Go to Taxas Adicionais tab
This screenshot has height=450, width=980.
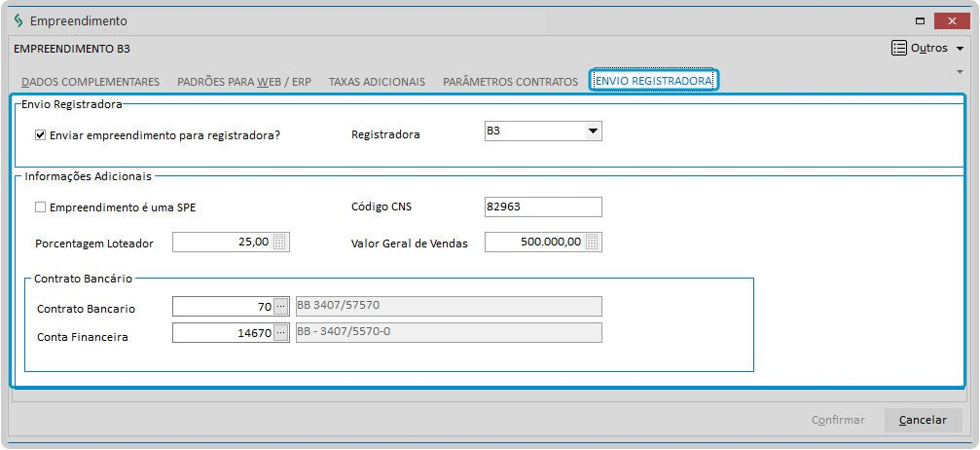tap(377, 82)
